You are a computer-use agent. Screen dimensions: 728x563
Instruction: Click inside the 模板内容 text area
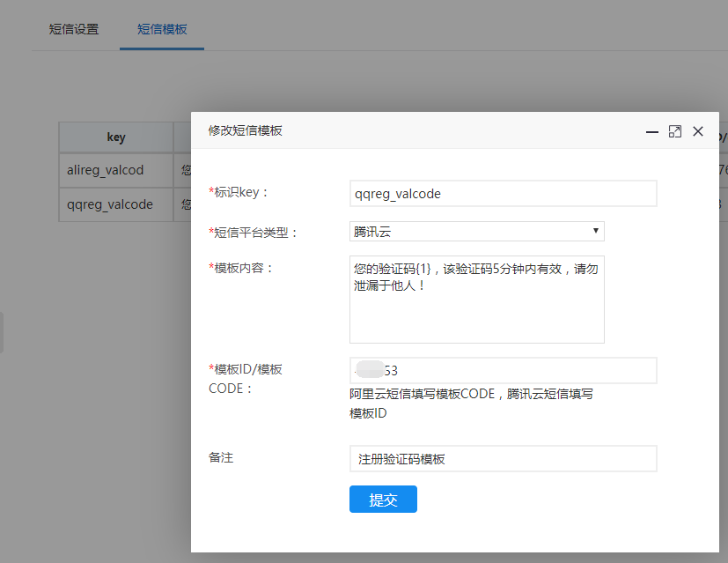tap(476, 300)
